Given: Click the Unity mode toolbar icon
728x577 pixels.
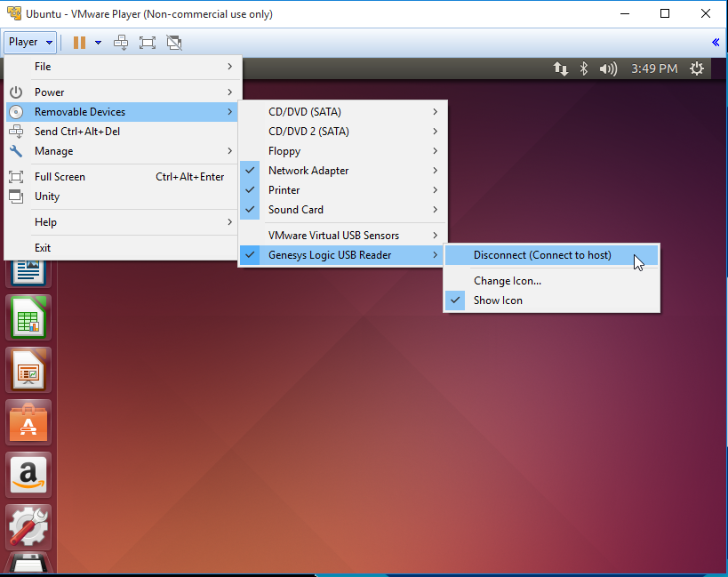Looking at the screenshot, I should (x=174, y=42).
